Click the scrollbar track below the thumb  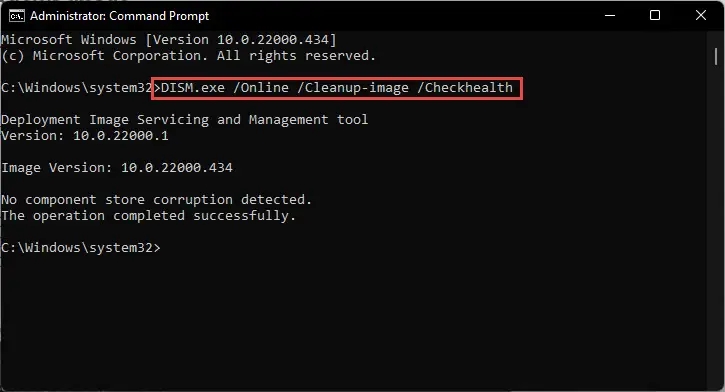[716, 222]
